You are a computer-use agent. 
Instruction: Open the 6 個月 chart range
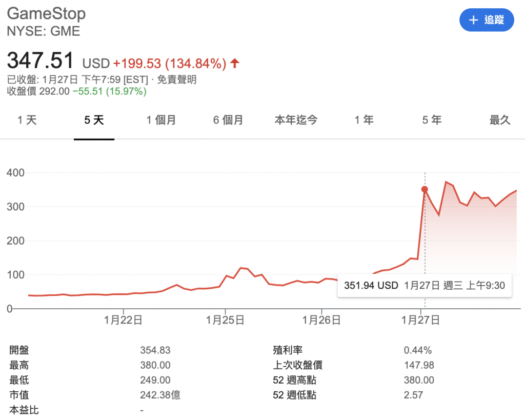227,120
